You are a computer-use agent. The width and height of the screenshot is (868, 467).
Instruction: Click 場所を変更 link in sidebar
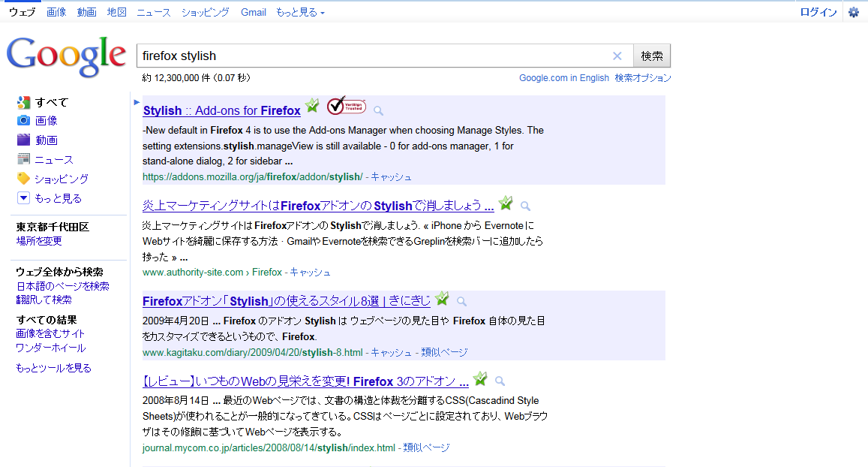click(x=39, y=241)
